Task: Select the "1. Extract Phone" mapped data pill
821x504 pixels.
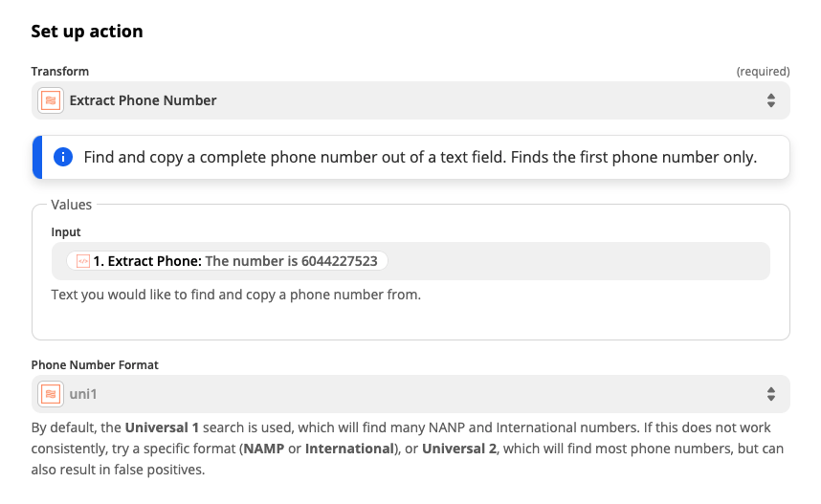Action: coord(227,261)
